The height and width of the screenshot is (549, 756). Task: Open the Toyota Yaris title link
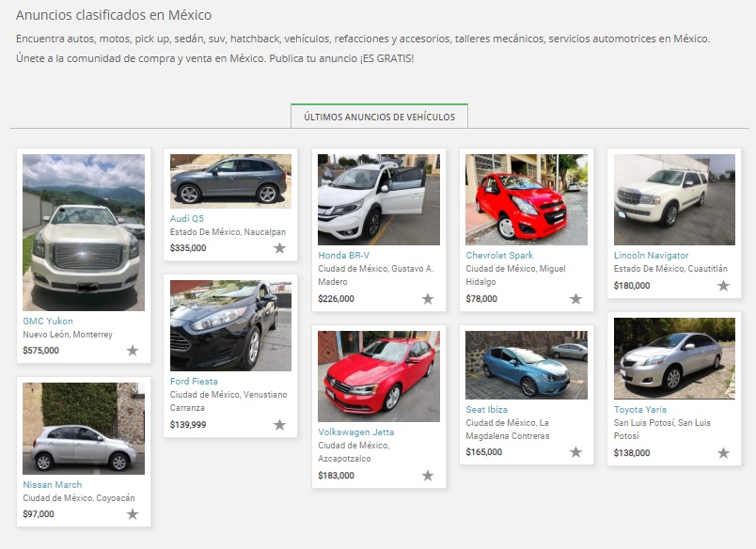pyautogui.click(x=639, y=409)
